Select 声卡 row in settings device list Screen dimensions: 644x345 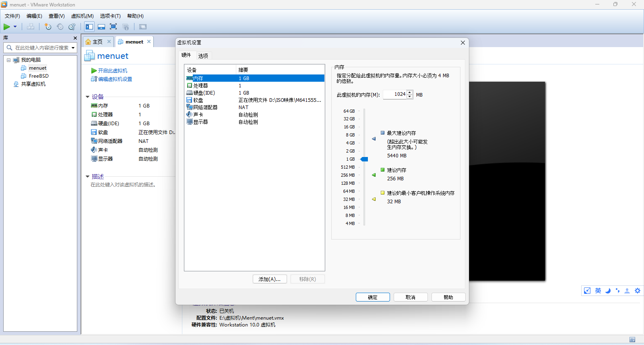254,115
